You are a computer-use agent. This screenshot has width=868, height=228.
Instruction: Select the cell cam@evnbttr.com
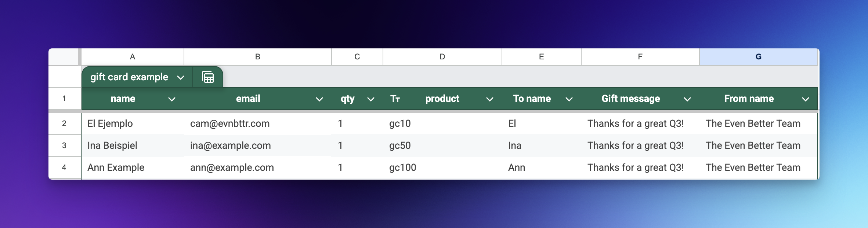point(258,124)
